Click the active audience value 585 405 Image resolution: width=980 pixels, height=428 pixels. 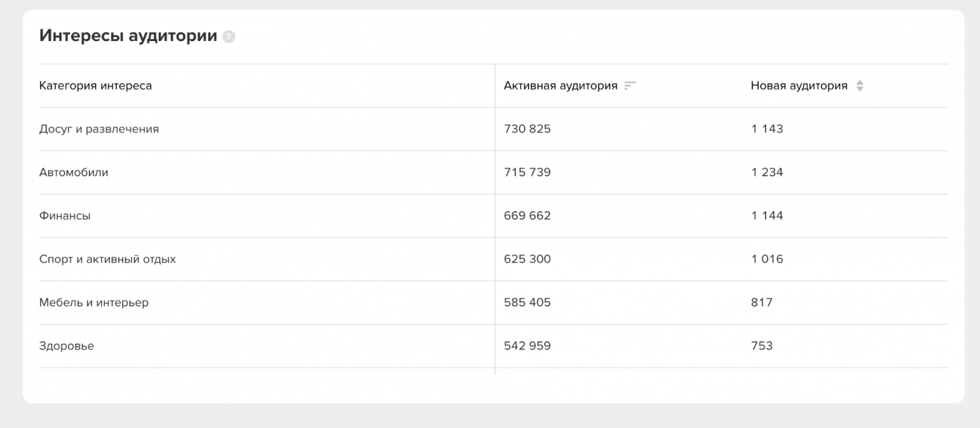527,302
